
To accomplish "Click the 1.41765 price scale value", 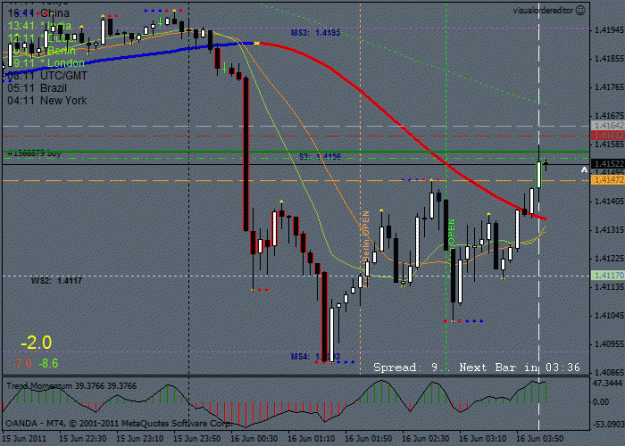I will (609, 87).
